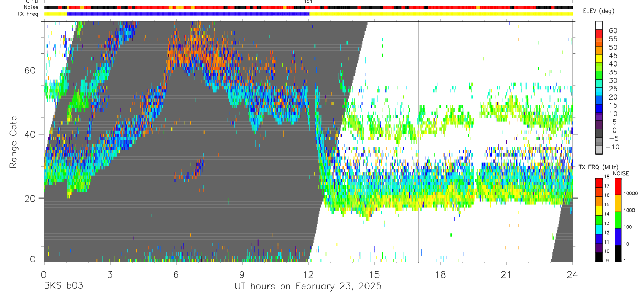Viewport: 644px width, 297px height.
Task: Click the x-axis tick label '6'
Action: coord(176,274)
